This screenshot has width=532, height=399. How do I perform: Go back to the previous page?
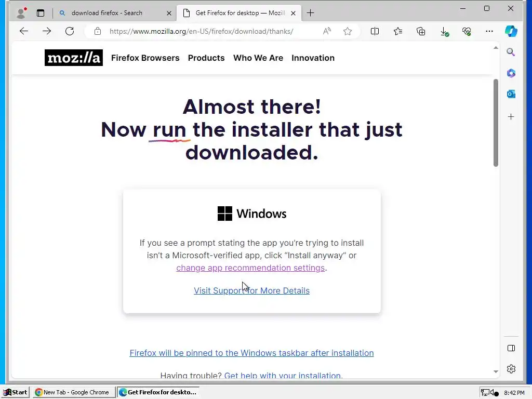click(x=24, y=31)
